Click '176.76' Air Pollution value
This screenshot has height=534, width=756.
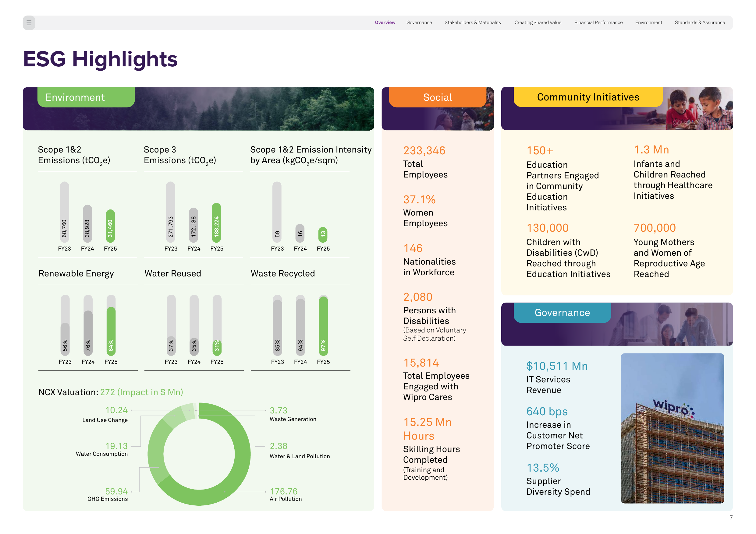[x=283, y=491]
